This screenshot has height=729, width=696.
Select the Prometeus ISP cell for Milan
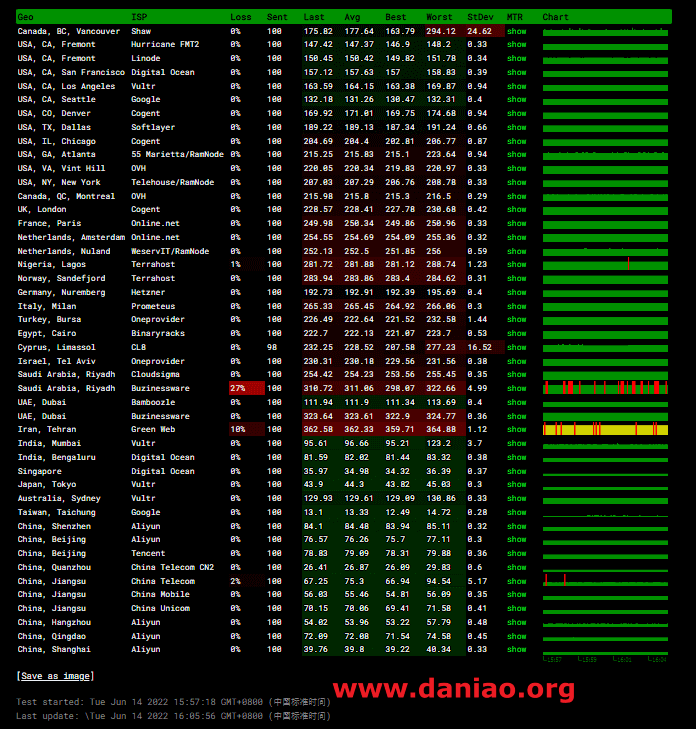(153, 306)
